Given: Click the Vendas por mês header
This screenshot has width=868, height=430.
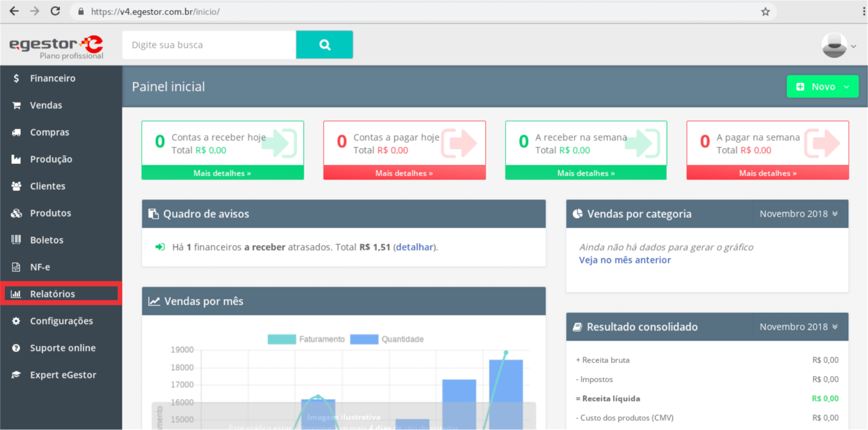Looking at the screenshot, I should tap(344, 301).
